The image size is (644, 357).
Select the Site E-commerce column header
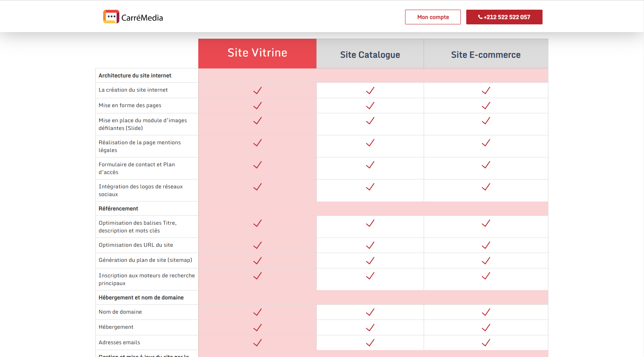(x=486, y=55)
